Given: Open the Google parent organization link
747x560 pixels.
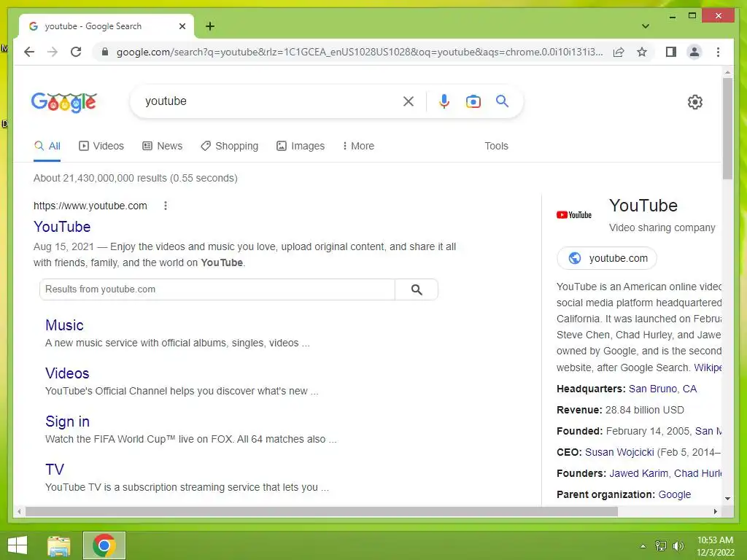Looking at the screenshot, I should [674, 495].
